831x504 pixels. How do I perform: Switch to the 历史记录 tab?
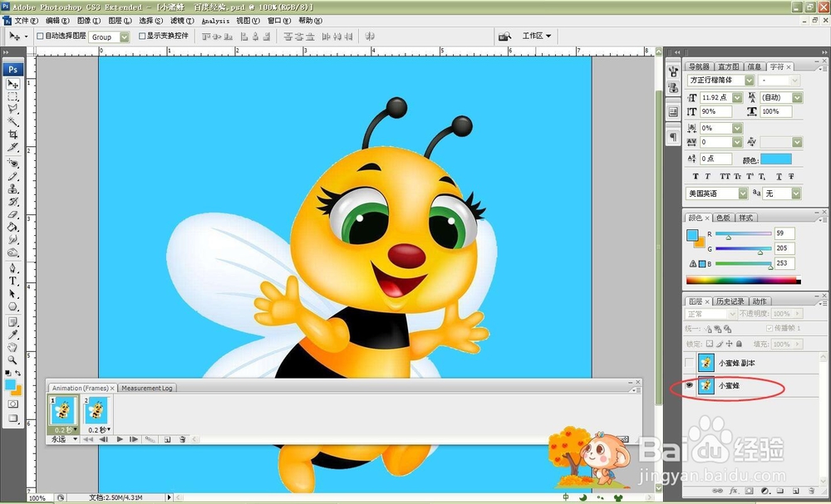(730, 301)
